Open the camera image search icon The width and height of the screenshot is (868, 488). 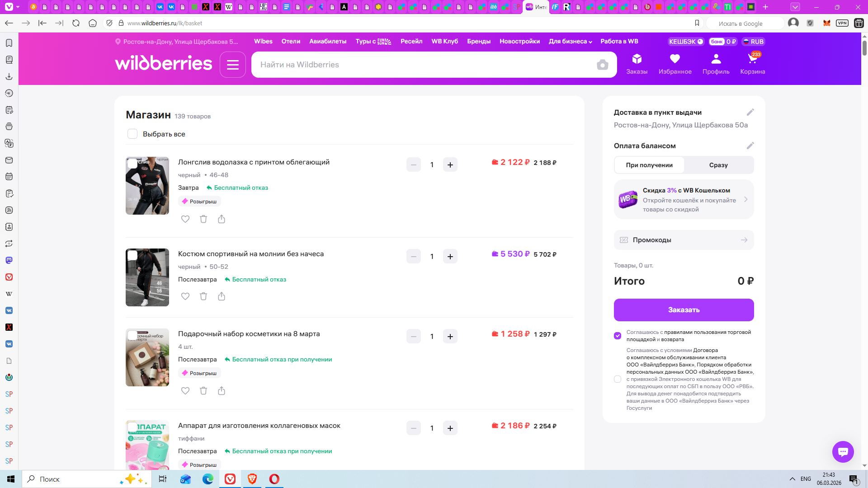coord(602,65)
